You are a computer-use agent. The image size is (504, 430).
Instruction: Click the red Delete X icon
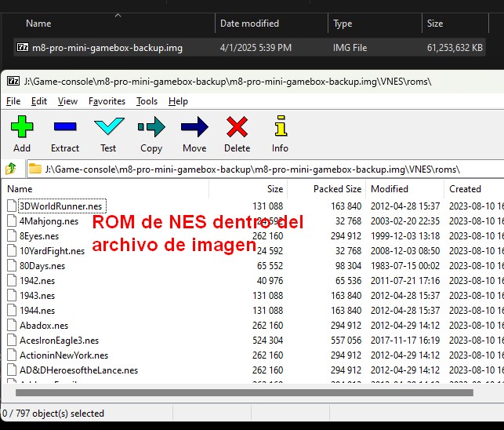237,127
